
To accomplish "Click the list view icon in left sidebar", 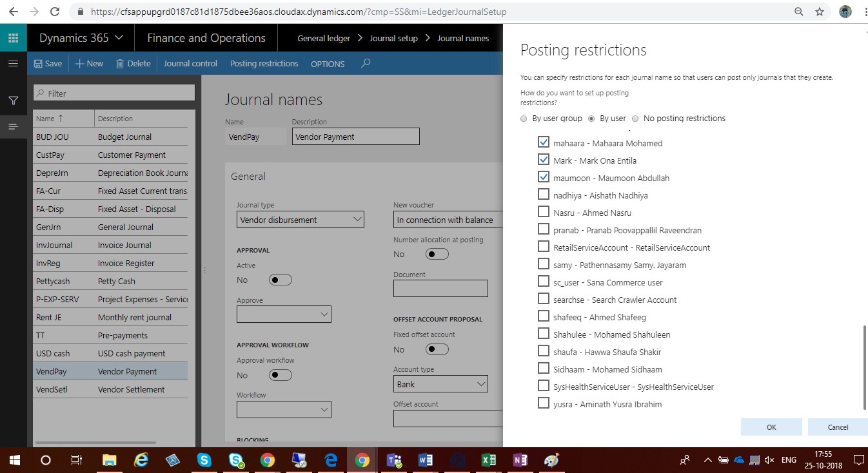I will (x=13, y=126).
